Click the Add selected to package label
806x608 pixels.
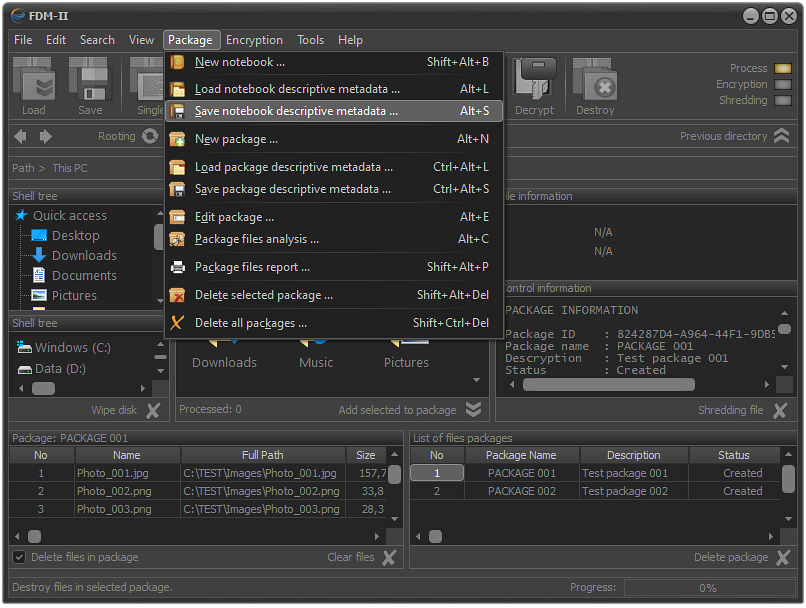click(x=397, y=410)
